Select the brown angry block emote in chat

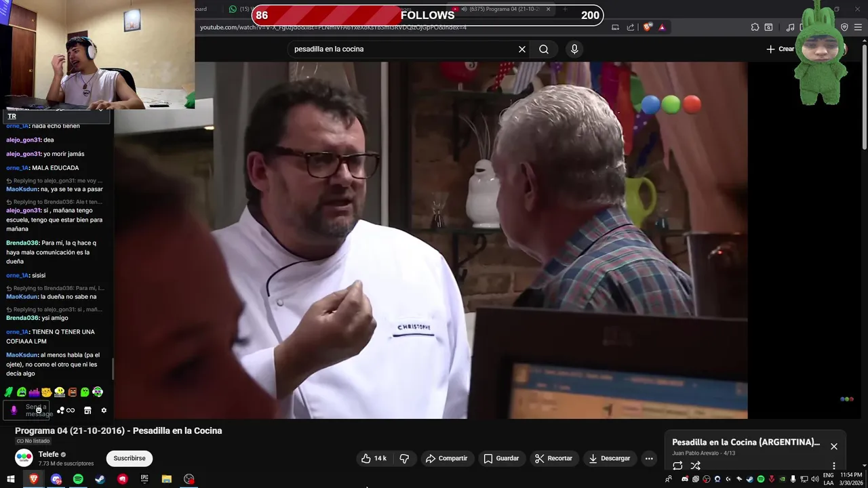73,392
